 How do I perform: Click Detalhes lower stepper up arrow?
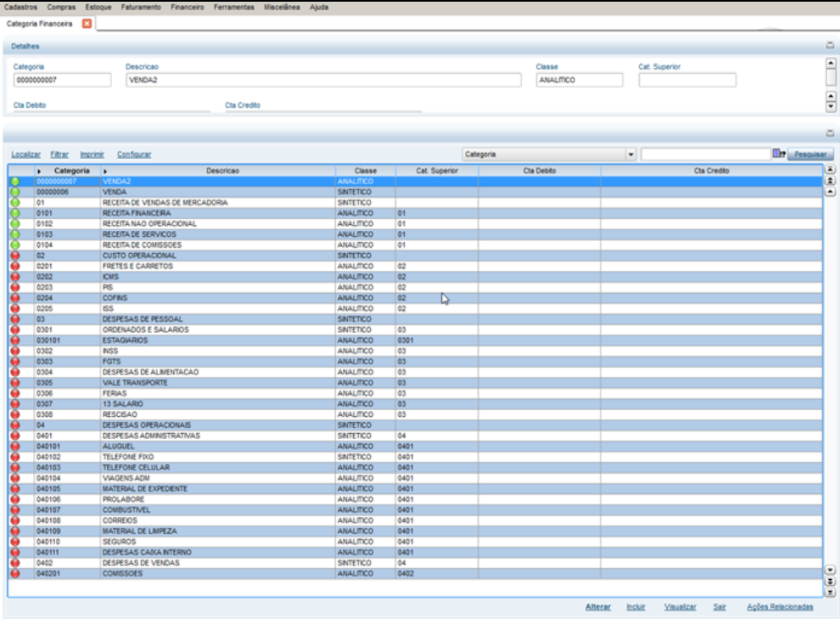coord(831,97)
